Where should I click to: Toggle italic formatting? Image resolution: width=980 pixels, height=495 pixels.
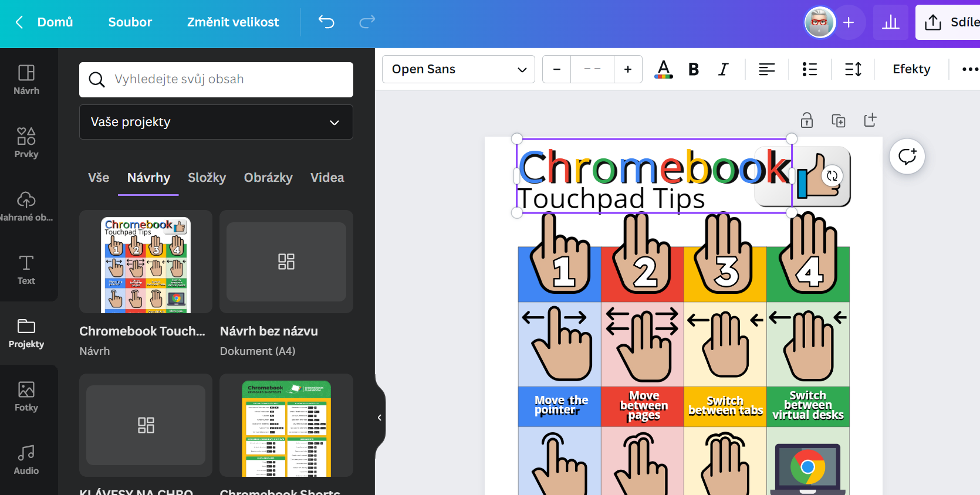point(724,69)
